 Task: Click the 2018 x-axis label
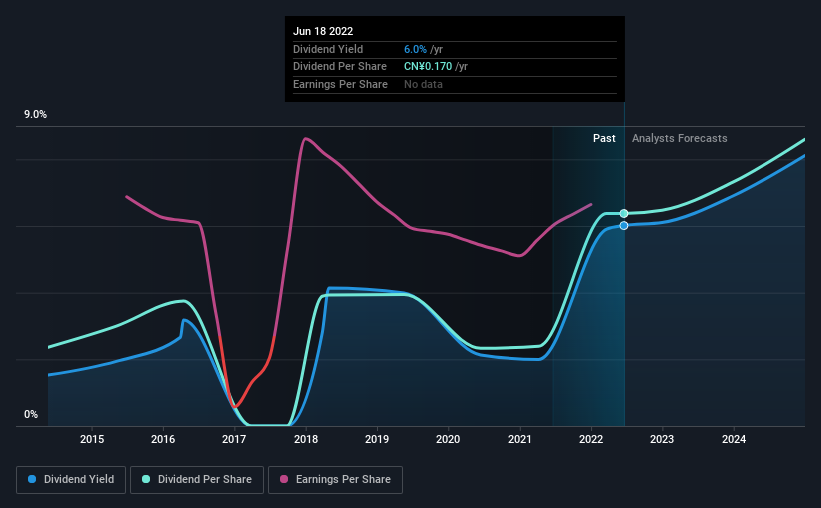306,439
